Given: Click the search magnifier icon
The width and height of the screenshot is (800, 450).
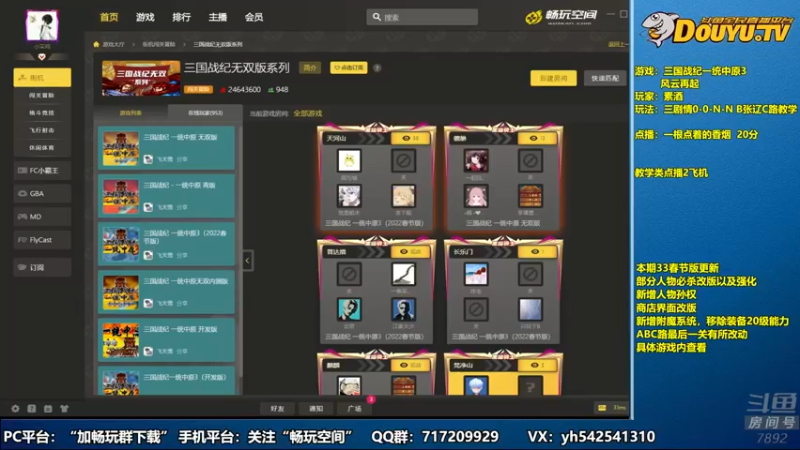Looking at the screenshot, I should (377, 17).
